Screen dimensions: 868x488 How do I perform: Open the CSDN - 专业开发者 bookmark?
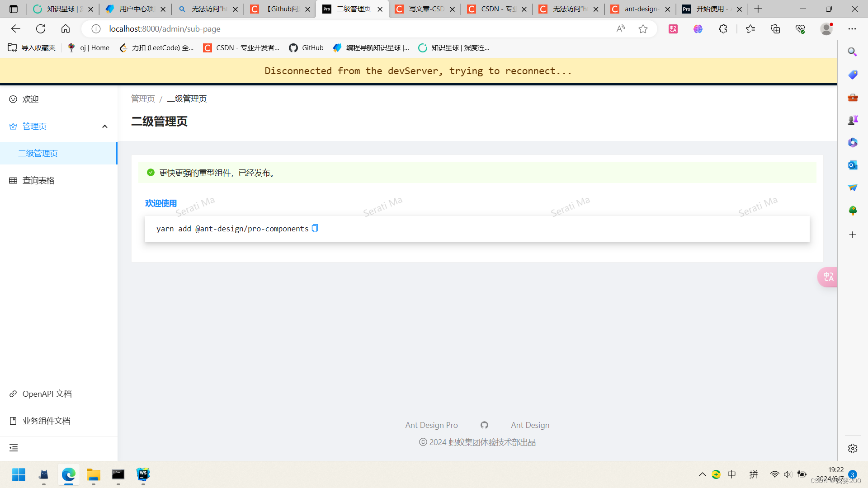[x=241, y=47]
